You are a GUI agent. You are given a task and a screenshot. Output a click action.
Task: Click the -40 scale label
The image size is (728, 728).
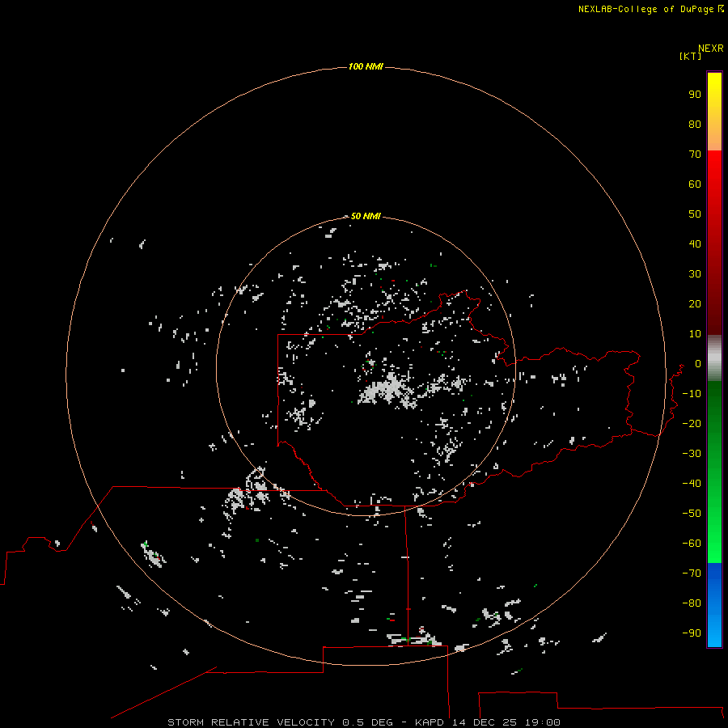coord(692,484)
